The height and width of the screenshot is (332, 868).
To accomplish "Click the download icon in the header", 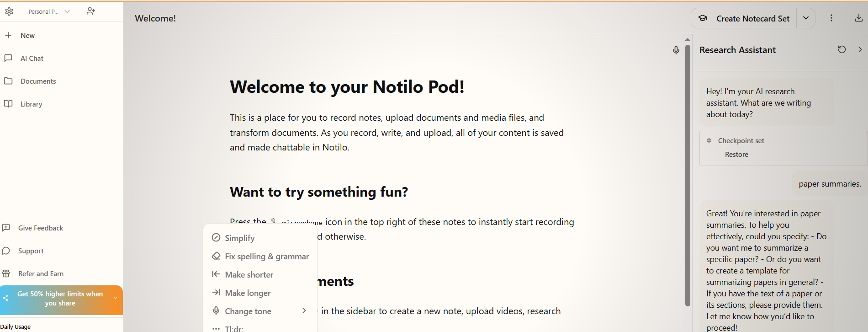I will (859, 18).
